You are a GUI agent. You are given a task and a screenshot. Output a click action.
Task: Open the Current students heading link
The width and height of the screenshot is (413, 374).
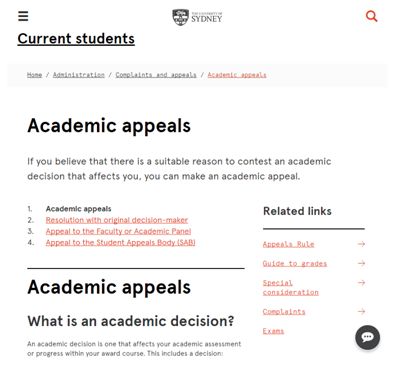click(76, 39)
